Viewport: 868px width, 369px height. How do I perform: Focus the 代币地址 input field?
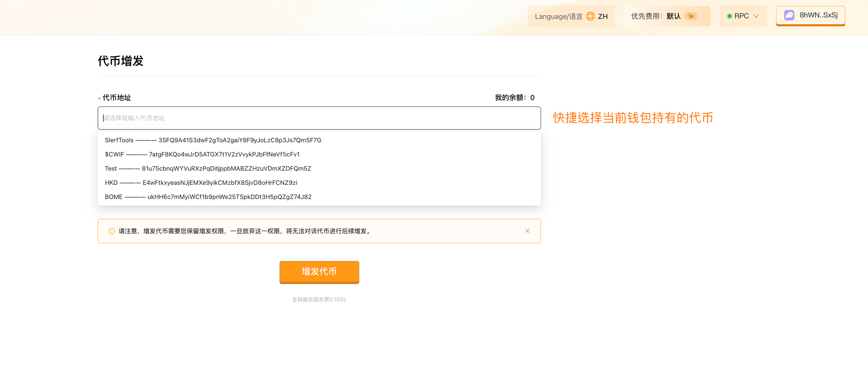coord(319,118)
